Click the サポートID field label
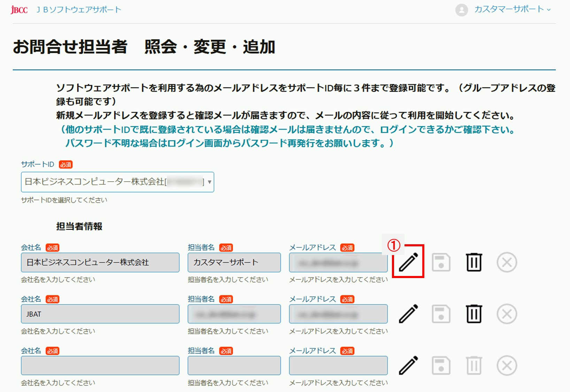This screenshot has width=570, height=392. (38, 164)
